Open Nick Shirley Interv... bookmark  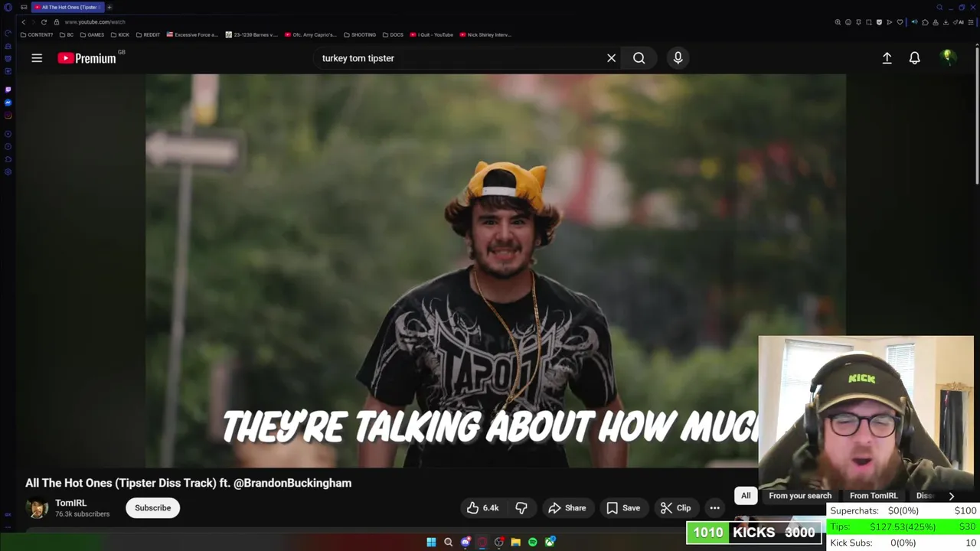[x=485, y=34]
